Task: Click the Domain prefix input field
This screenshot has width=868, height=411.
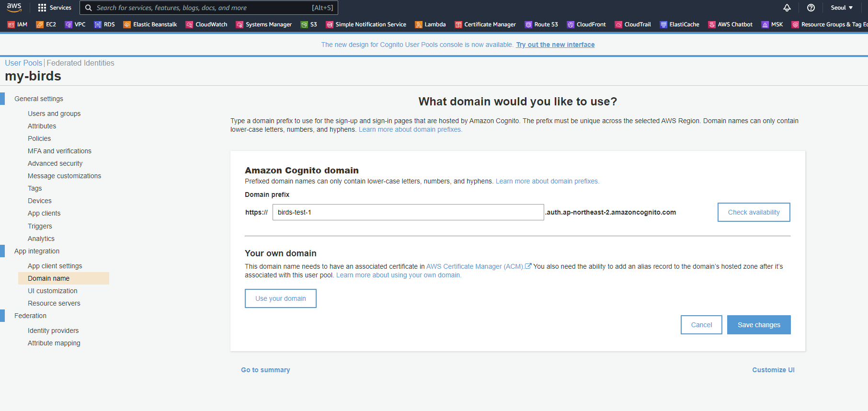Action: click(408, 212)
